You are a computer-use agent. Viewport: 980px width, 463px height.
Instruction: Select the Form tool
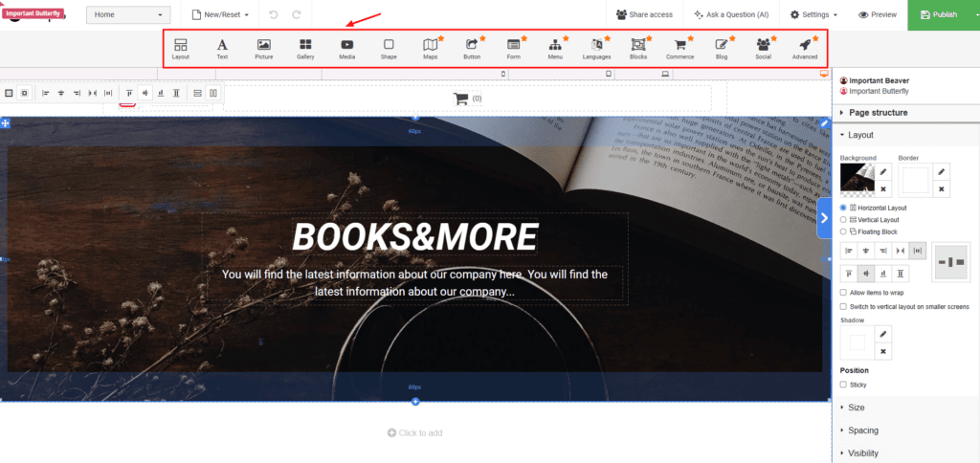(x=514, y=49)
